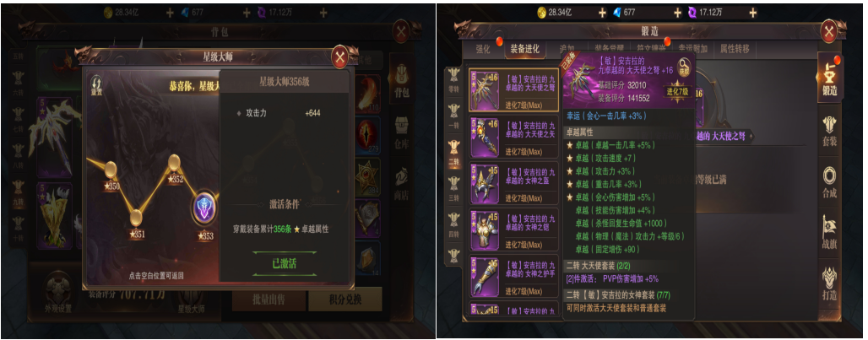Click the 积分兑换 button

pyautogui.click(x=345, y=300)
